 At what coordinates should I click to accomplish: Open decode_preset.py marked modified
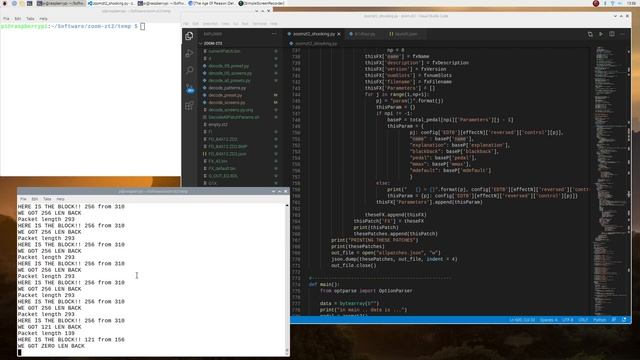225,95
